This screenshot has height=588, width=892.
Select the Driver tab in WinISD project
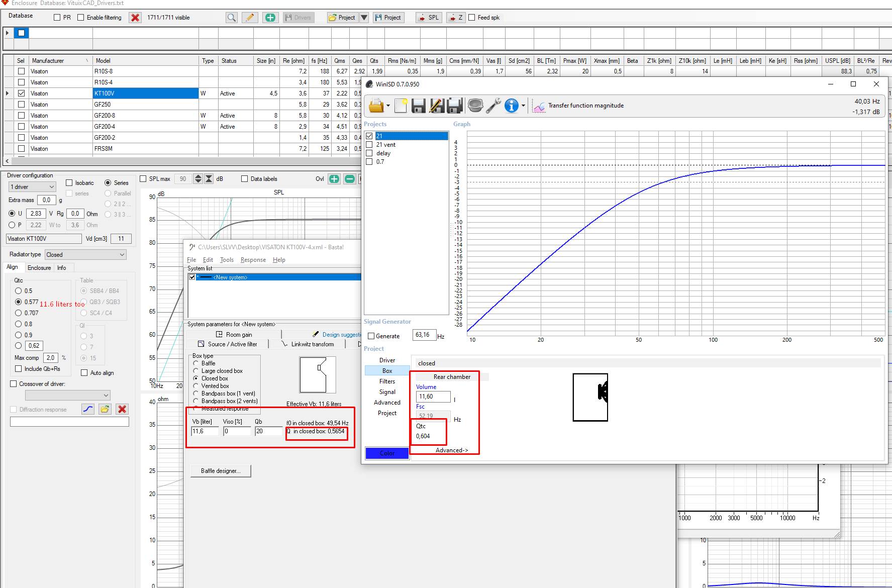click(387, 360)
